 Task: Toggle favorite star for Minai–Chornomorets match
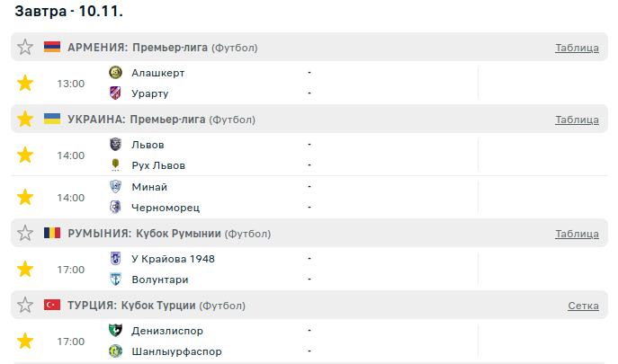[x=25, y=197]
